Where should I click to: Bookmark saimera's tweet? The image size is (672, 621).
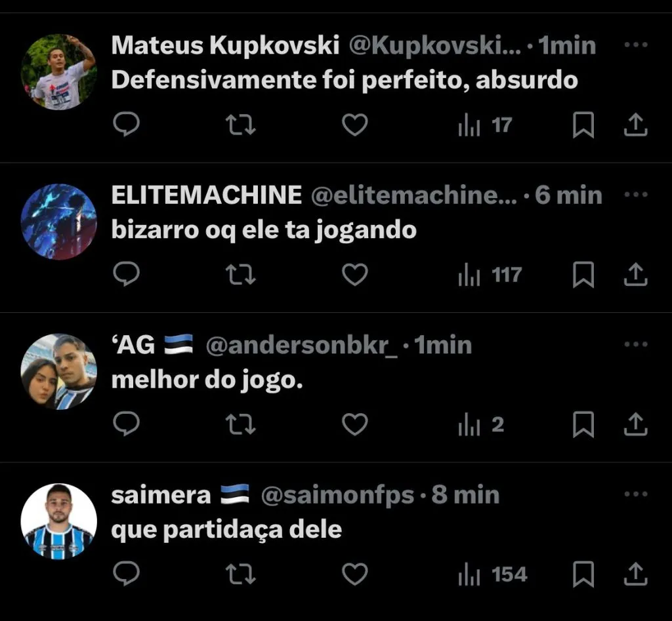click(x=583, y=574)
